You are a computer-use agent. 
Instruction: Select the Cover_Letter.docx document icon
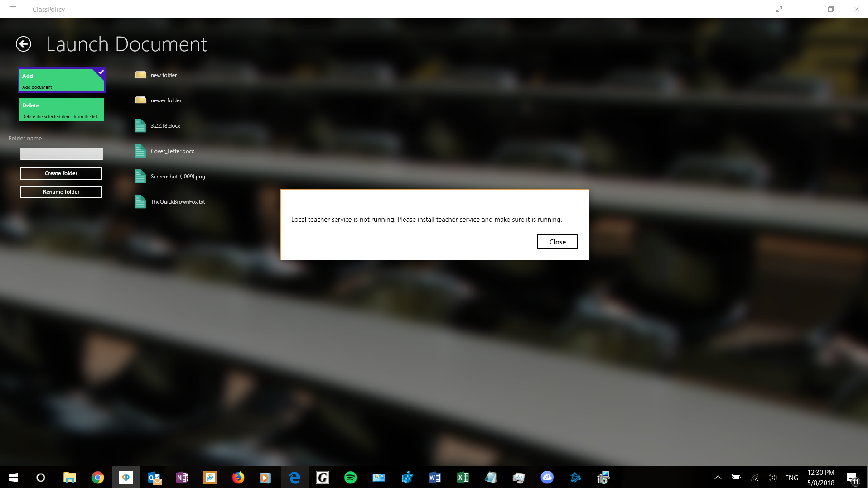pos(140,151)
